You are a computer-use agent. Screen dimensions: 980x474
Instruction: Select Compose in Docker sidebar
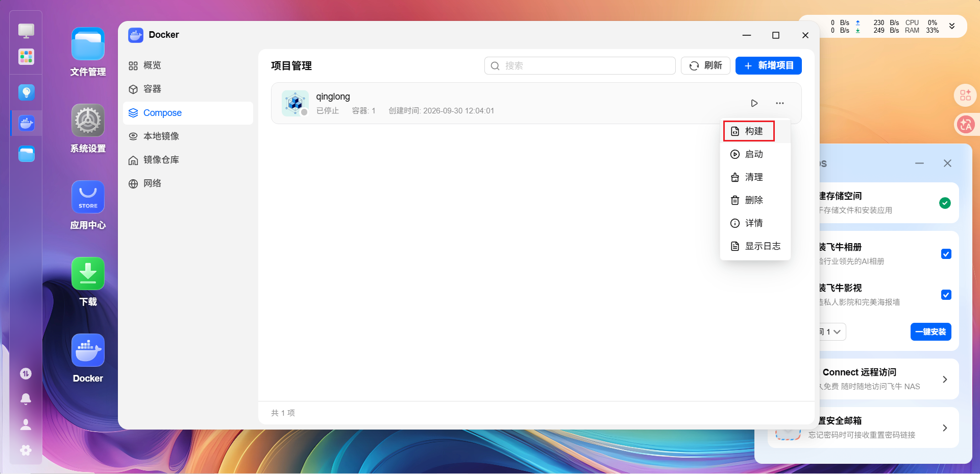tap(188, 113)
